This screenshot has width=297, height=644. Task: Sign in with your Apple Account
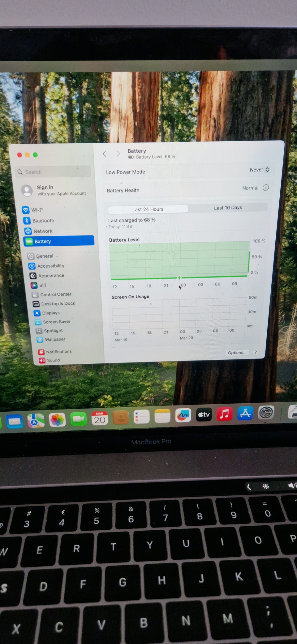coord(54,190)
